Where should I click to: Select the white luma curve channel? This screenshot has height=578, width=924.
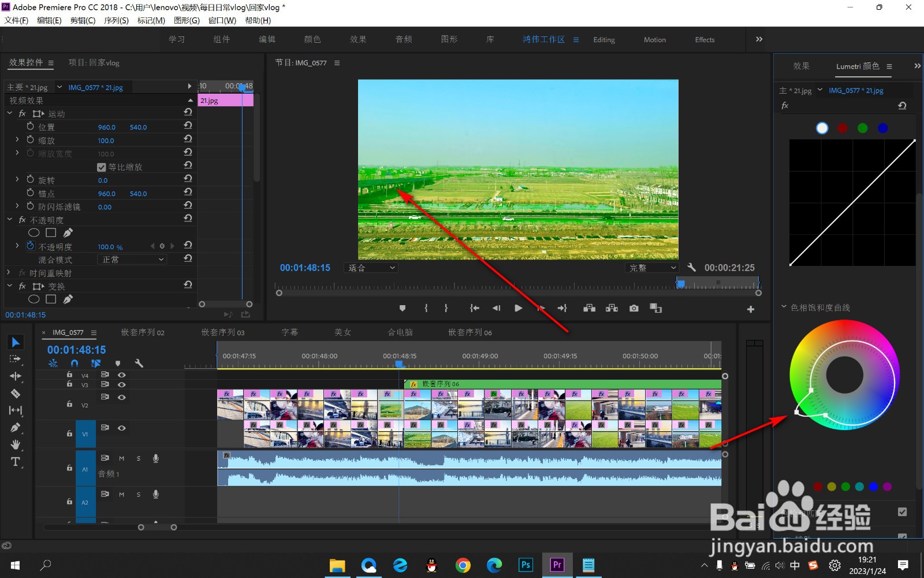pos(822,128)
